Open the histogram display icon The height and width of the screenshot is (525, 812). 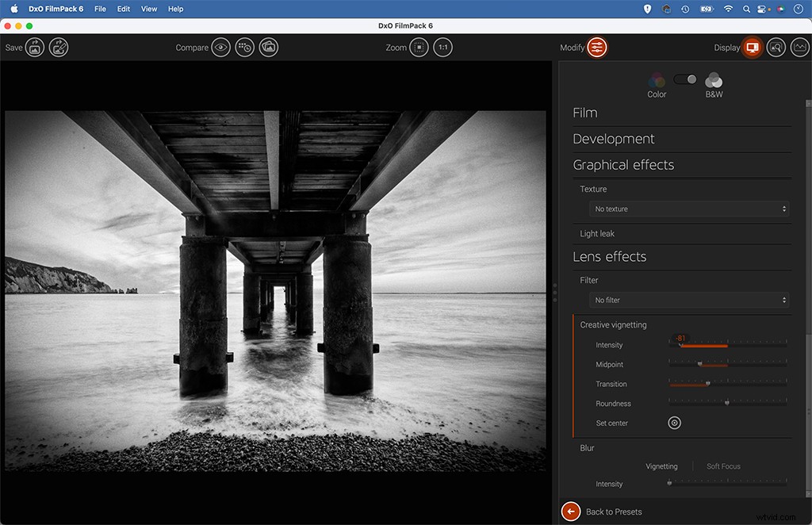[x=801, y=47]
